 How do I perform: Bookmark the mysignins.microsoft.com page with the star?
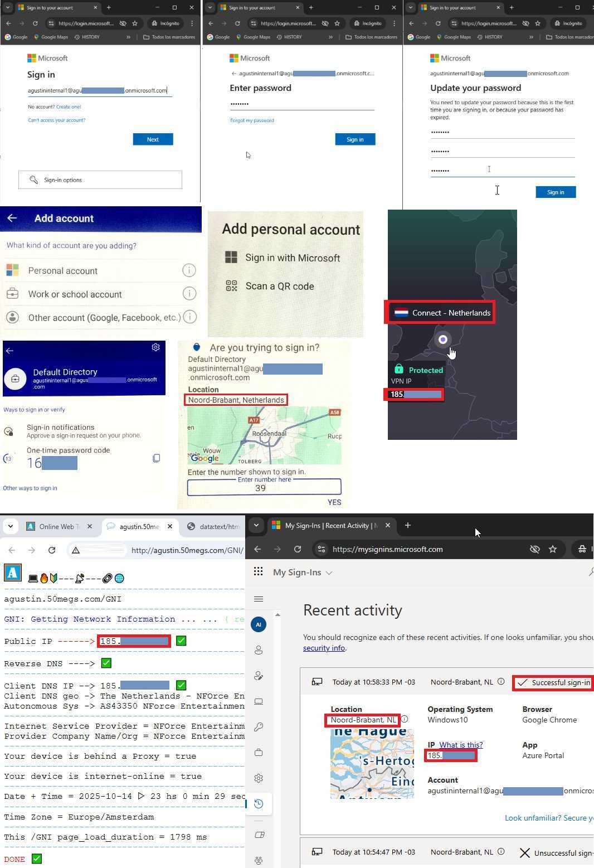click(x=553, y=549)
